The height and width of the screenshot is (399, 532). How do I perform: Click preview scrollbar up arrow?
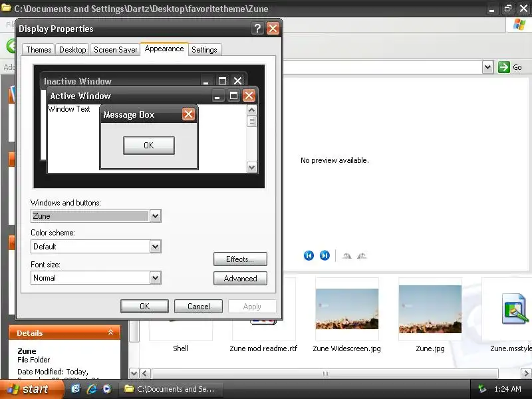point(251,110)
